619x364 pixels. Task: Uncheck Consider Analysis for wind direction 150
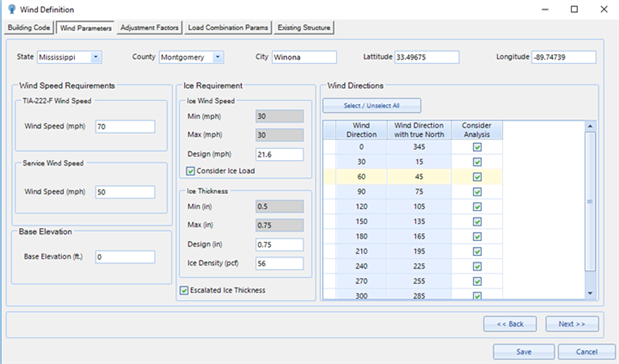[477, 222]
